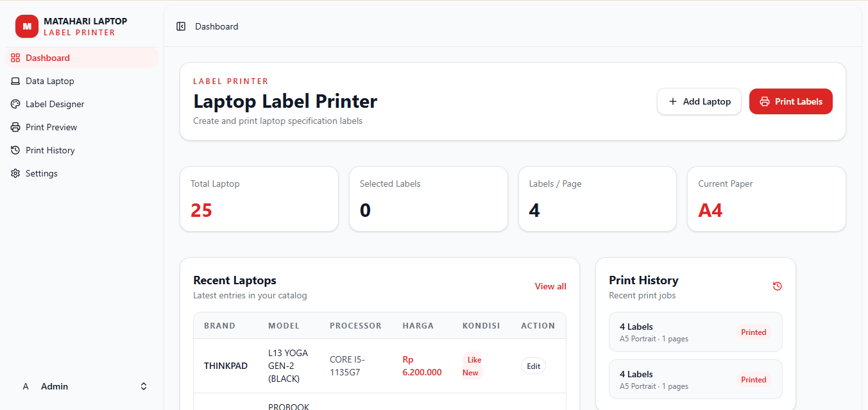Click the Laptop Label Printer heading
The image size is (868, 410).
285,101
